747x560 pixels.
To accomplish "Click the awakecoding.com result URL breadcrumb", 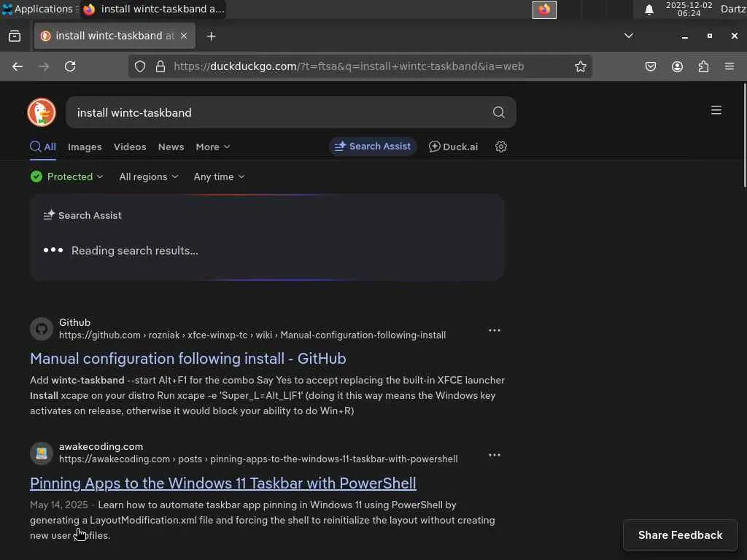I will 258,459.
